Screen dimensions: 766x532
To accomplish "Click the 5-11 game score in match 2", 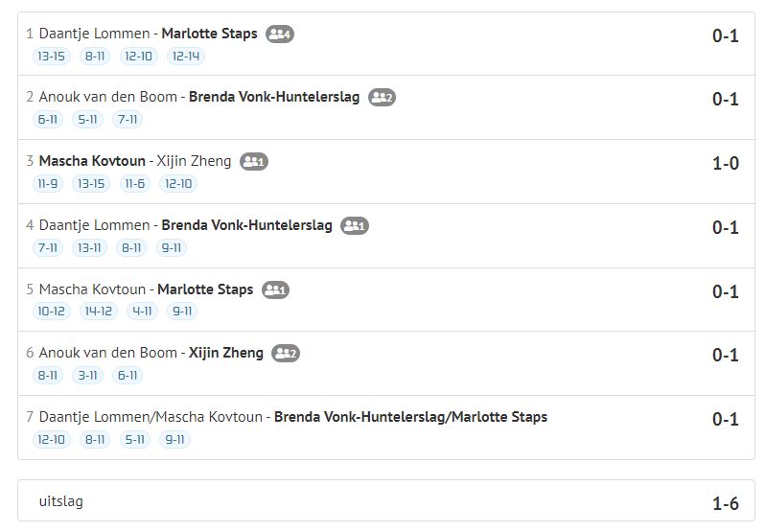I will (x=87, y=119).
